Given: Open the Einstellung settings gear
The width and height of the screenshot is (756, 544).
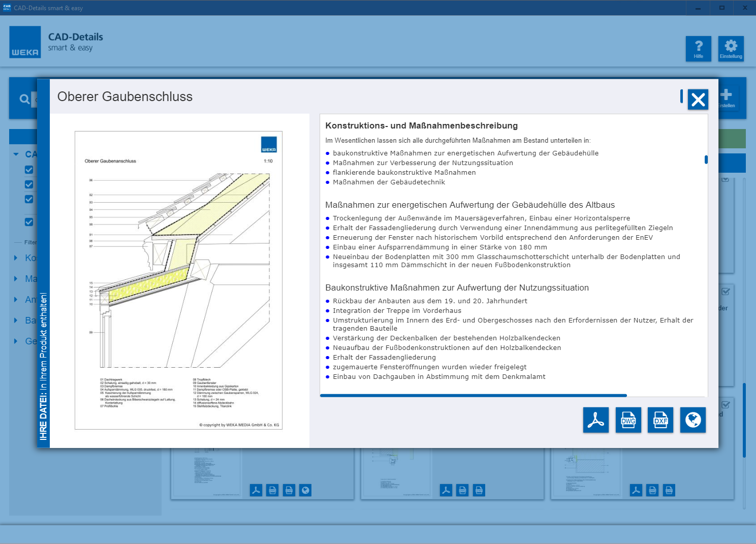Looking at the screenshot, I should (x=731, y=49).
